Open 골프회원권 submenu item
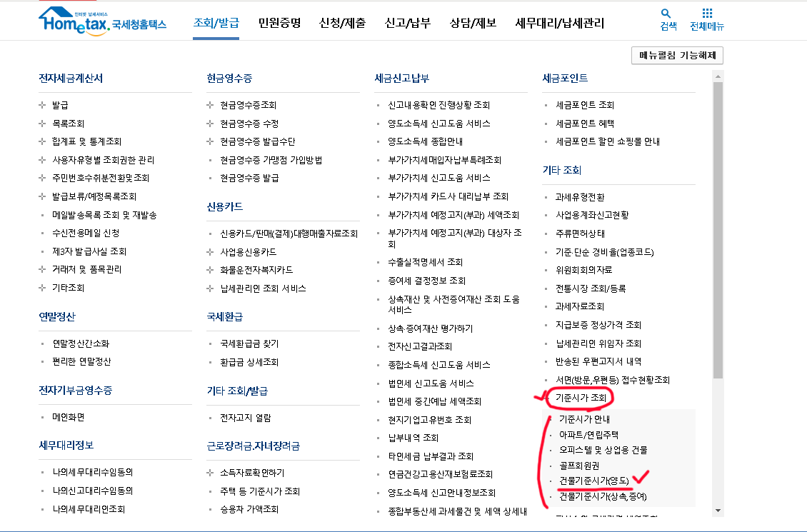 tap(579, 466)
